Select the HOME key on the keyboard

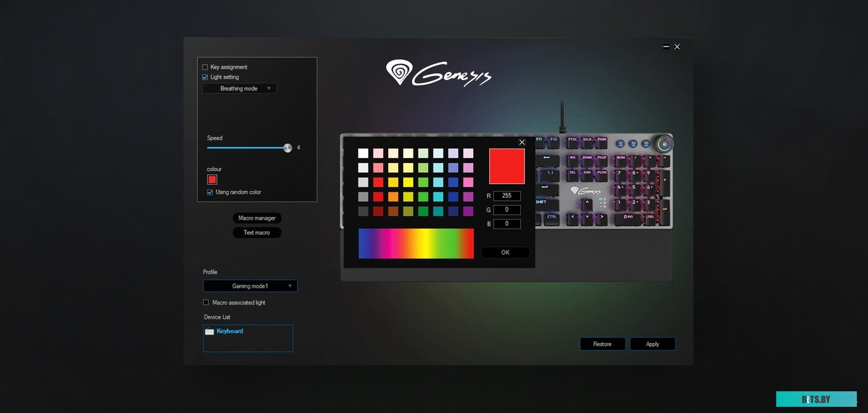(x=587, y=161)
